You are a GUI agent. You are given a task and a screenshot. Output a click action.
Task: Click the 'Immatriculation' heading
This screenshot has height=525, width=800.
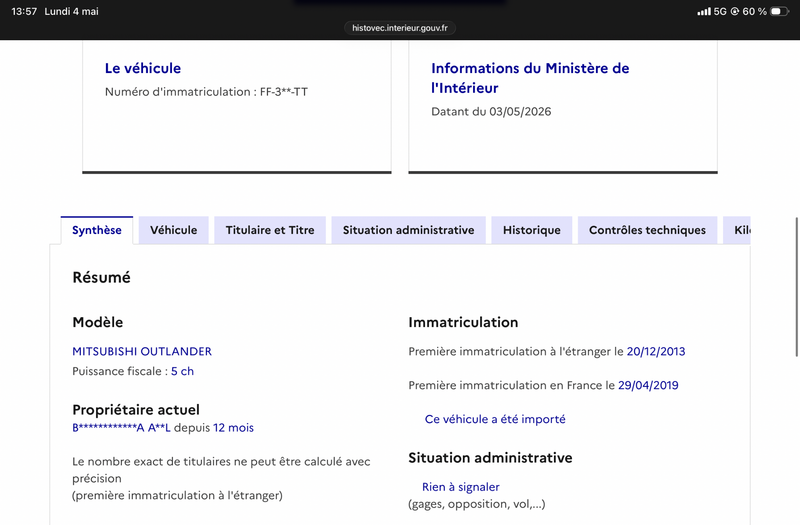[463, 322]
